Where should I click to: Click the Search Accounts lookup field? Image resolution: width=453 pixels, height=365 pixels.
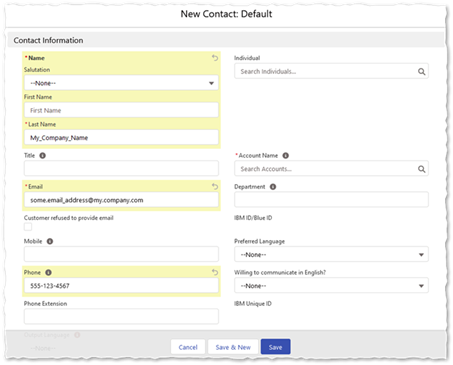point(331,169)
